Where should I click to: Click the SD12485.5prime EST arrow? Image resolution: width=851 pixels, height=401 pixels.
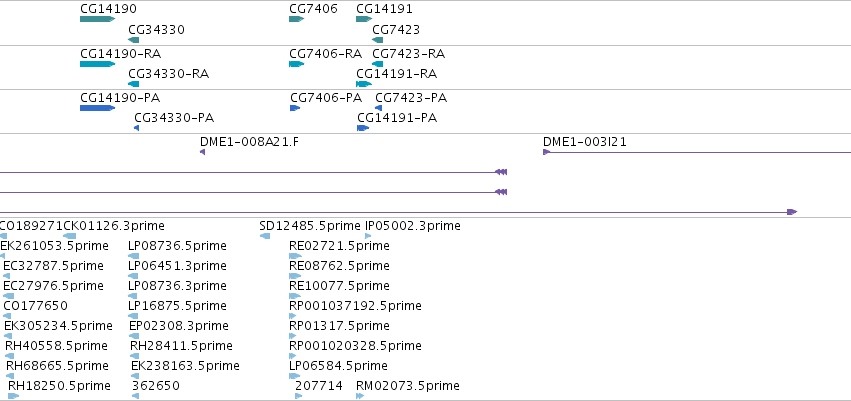(265, 236)
